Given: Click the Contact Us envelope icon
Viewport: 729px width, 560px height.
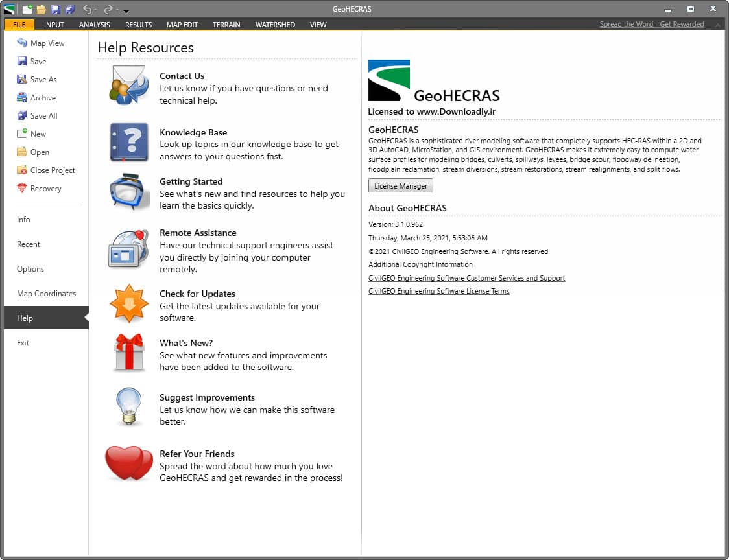Looking at the screenshot, I should (129, 85).
